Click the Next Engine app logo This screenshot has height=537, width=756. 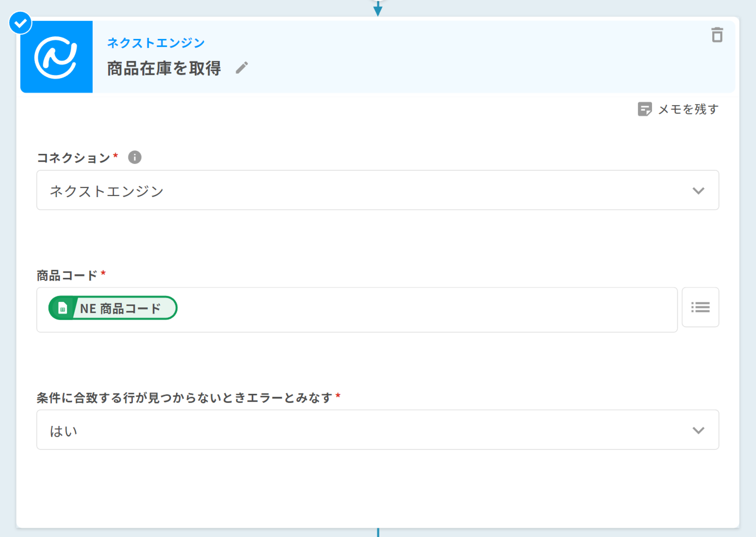point(56,57)
